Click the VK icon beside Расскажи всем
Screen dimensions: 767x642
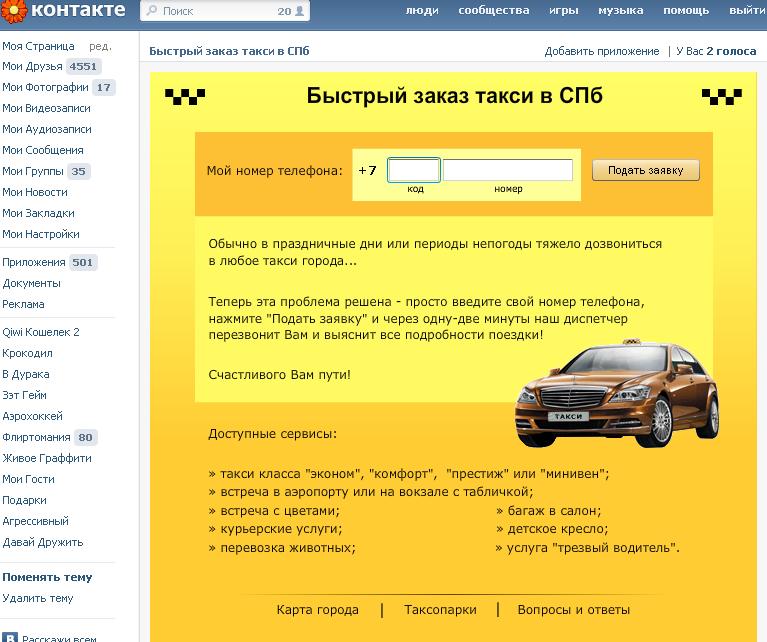click(x=10, y=637)
